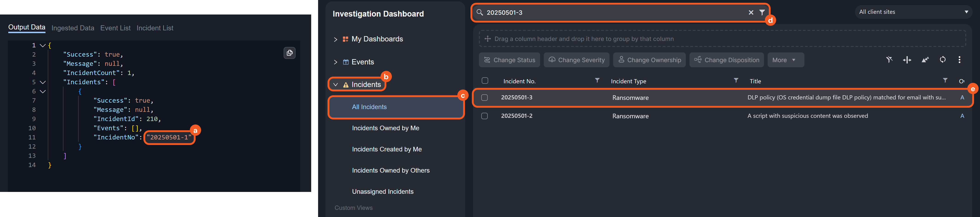Toggle the select-all header checkbox

click(485, 81)
